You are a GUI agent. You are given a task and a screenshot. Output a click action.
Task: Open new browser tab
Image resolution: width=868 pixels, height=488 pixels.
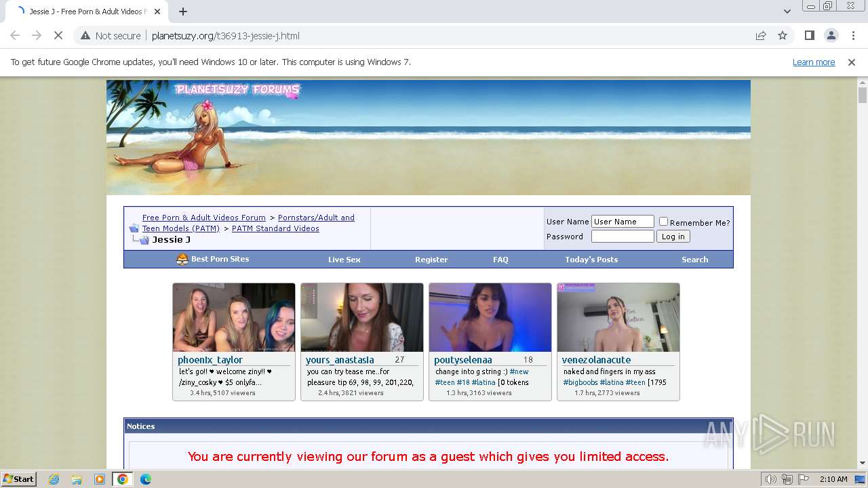(183, 12)
